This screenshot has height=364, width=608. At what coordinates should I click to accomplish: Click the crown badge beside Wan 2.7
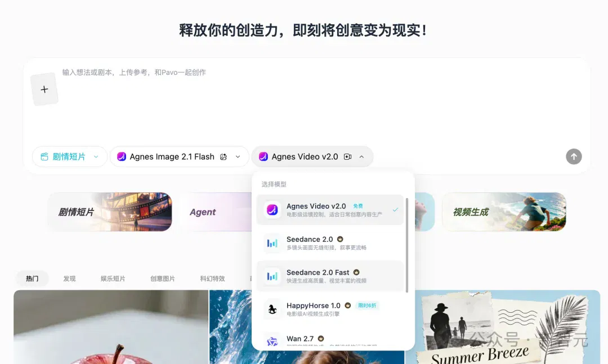click(x=321, y=339)
